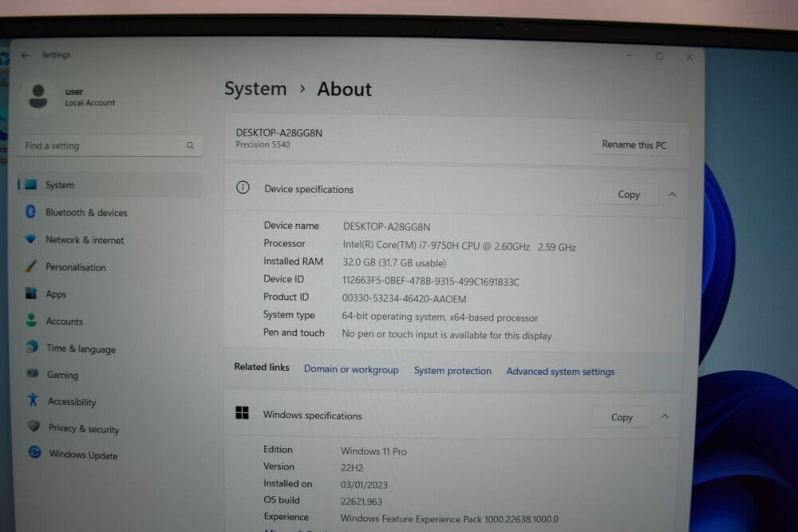Click the Apps icon in sidebar

click(x=32, y=293)
